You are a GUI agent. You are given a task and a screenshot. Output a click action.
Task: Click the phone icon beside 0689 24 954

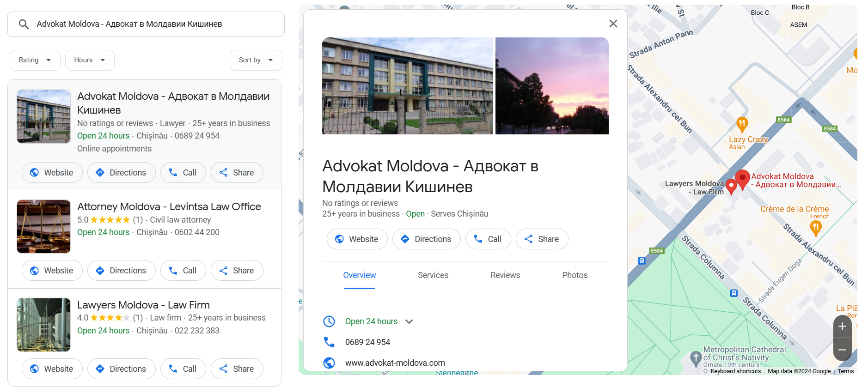pyautogui.click(x=329, y=342)
